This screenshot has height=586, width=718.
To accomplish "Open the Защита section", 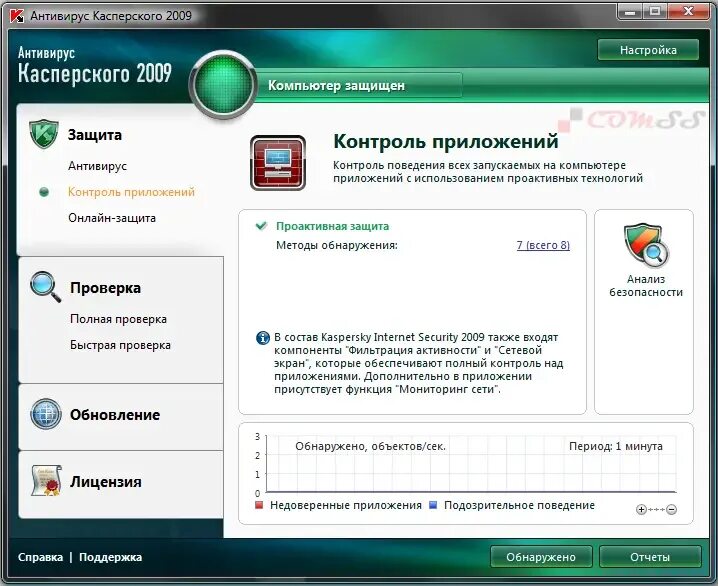I will click(x=95, y=135).
